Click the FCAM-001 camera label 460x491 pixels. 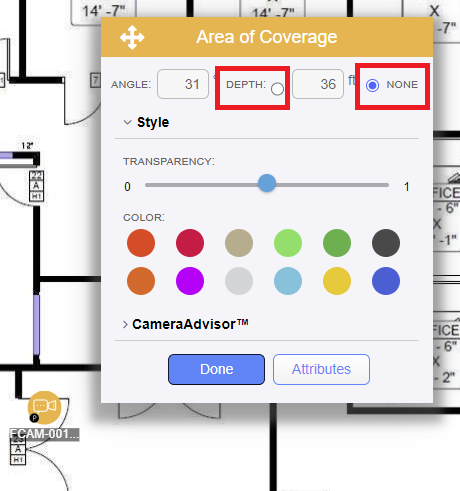click(44, 434)
